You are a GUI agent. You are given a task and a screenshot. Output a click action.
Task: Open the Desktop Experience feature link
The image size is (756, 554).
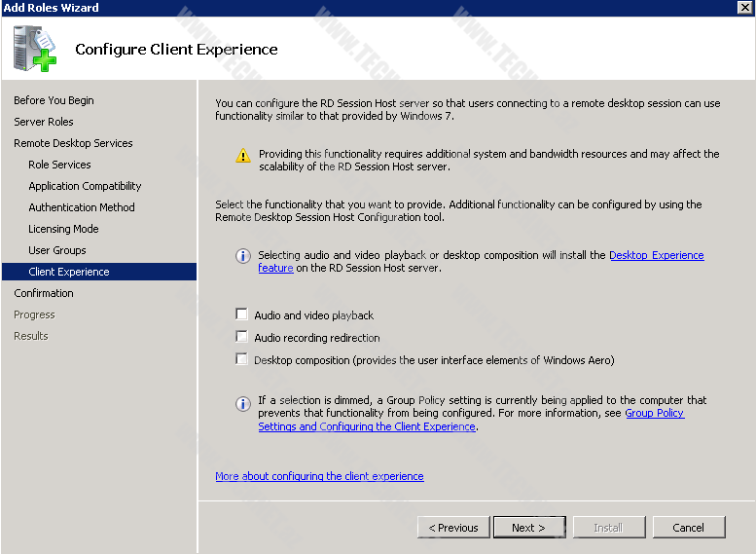click(x=656, y=255)
